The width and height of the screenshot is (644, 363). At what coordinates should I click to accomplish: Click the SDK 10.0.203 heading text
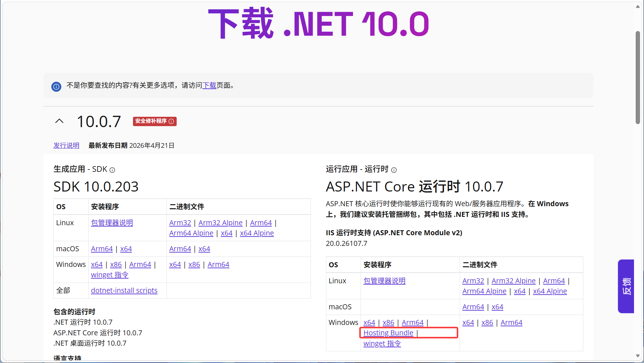(x=96, y=187)
